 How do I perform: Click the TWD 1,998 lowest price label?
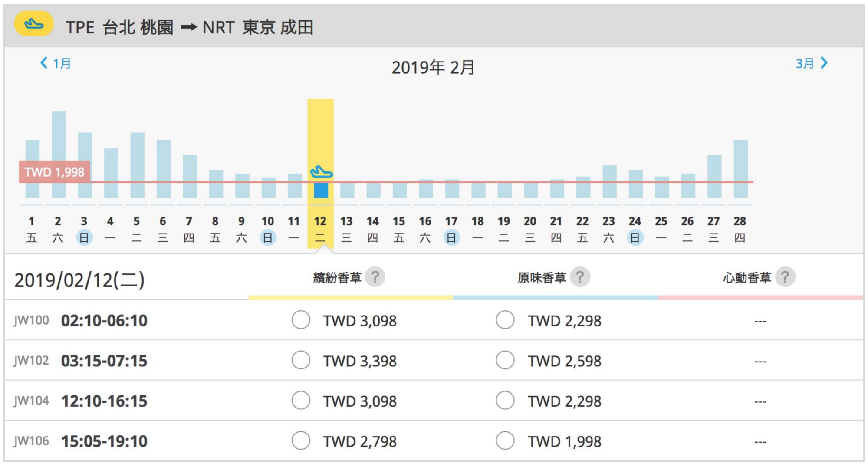[x=55, y=172]
